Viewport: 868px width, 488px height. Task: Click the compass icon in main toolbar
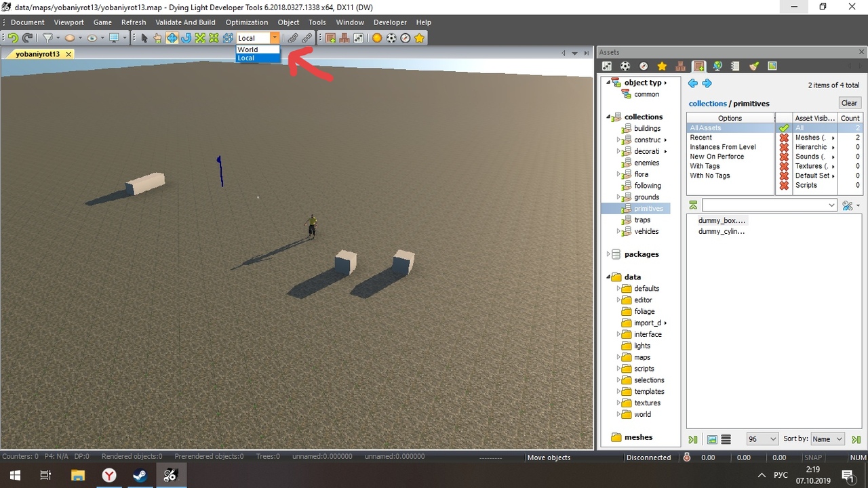tap(406, 38)
